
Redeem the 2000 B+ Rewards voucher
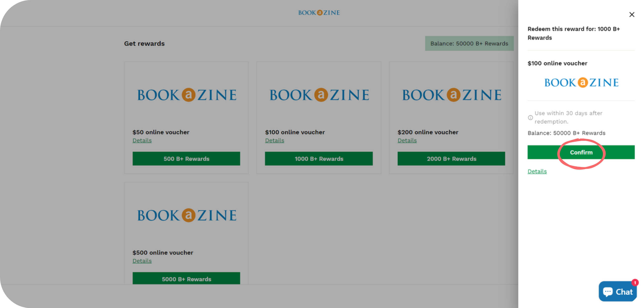tap(451, 159)
